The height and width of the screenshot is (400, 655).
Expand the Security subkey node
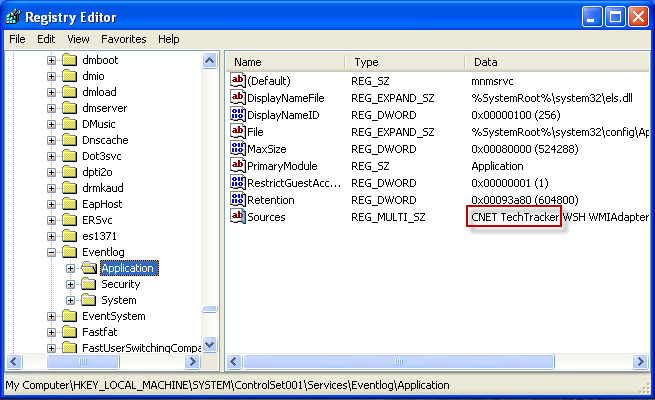71,284
